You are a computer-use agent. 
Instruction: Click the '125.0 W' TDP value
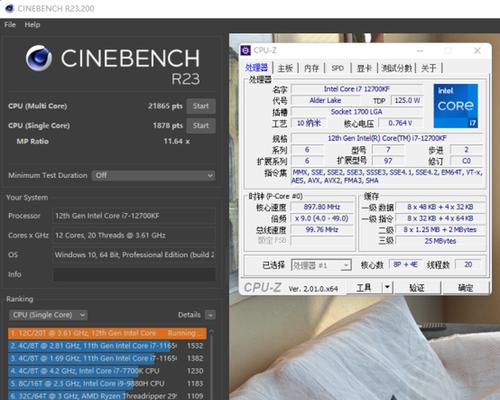pos(407,100)
